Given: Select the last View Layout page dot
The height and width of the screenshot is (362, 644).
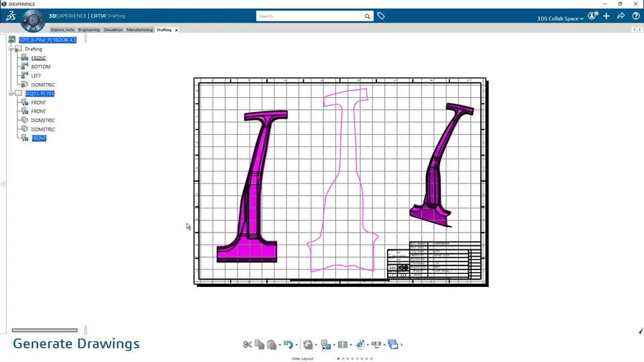Looking at the screenshot, I should coord(371,359).
